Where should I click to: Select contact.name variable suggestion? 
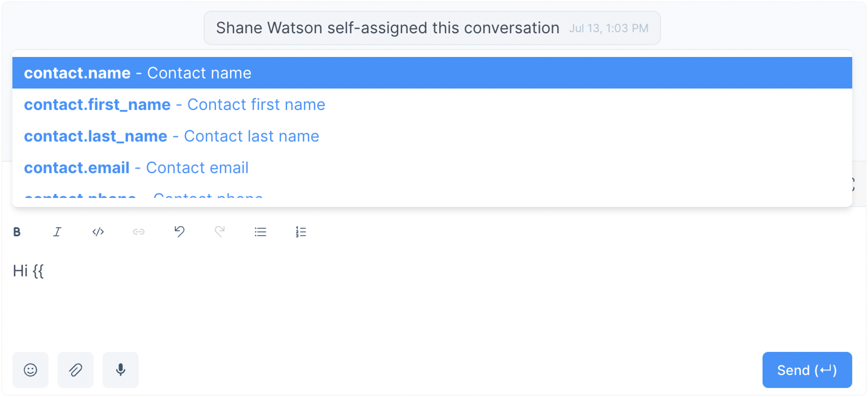pyautogui.click(x=432, y=73)
